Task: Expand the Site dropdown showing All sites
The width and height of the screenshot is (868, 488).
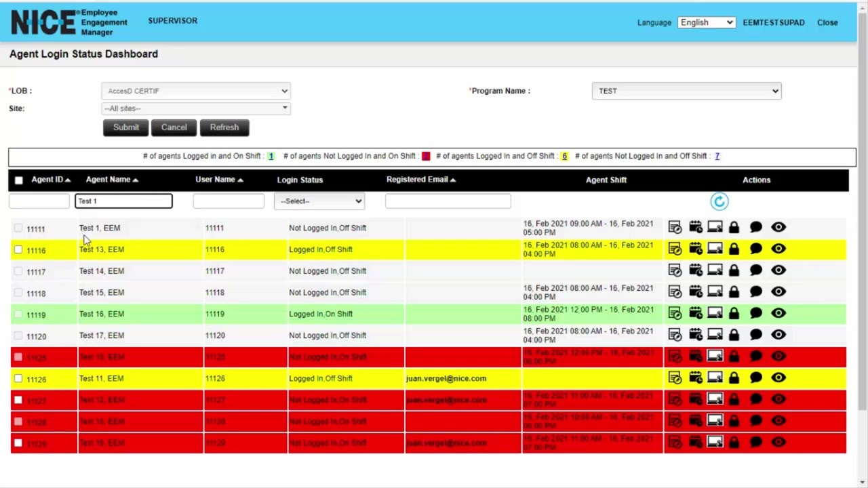Action: tap(196, 108)
